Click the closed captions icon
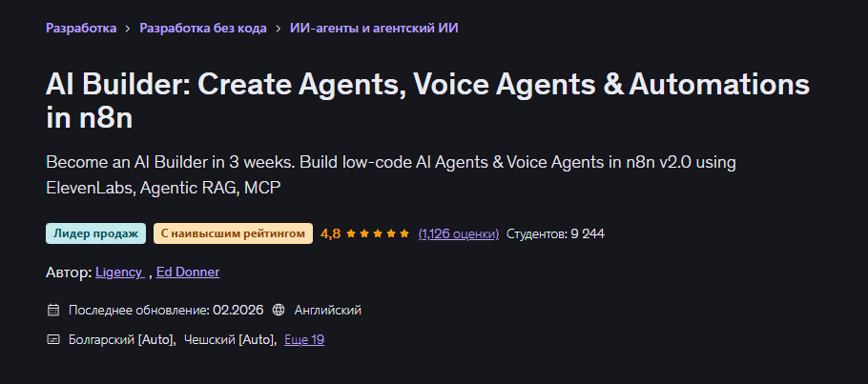The width and height of the screenshot is (868, 384). [x=52, y=339]
